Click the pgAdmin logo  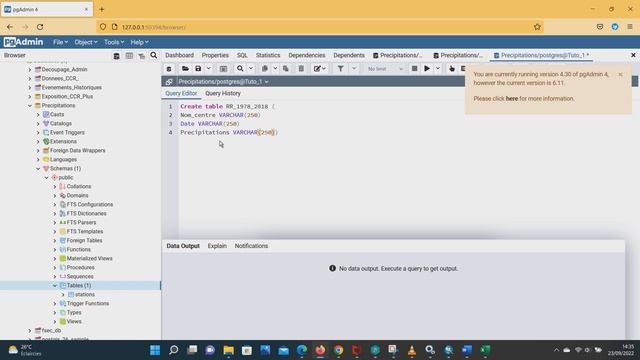[x=23, y=42]
